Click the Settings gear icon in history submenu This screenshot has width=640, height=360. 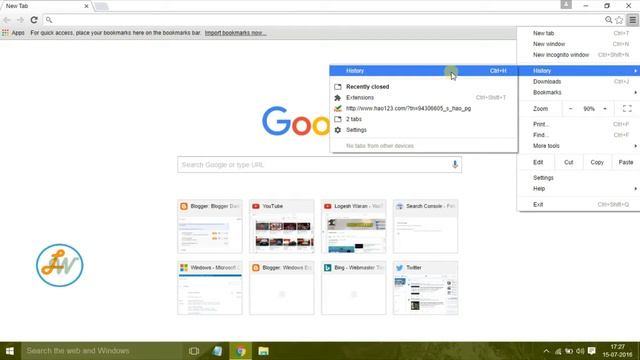pos(338,130)
